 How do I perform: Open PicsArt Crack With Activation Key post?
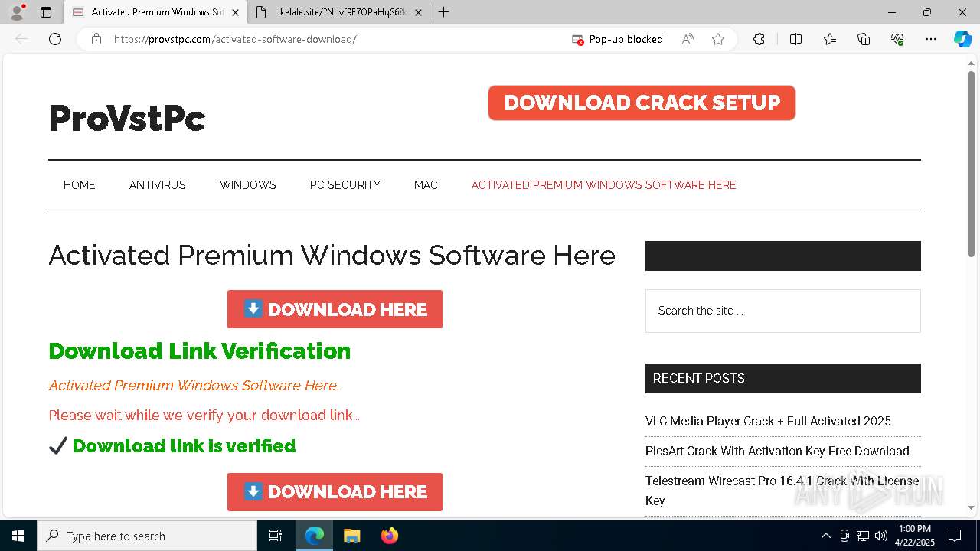777,451
